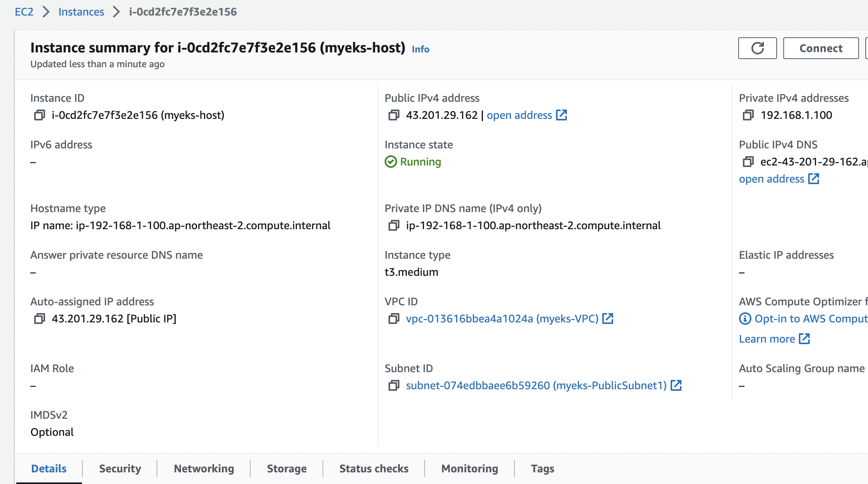
Task: Navigate to Instances in the breadcrumb
Action: (81, 12)
